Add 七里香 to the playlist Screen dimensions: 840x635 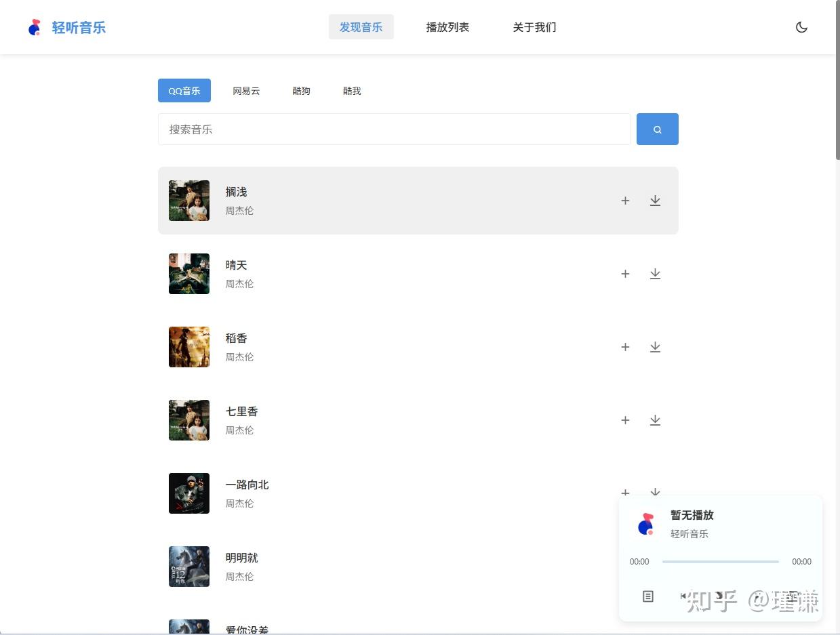pyautogui.click(x=625, y=420)
